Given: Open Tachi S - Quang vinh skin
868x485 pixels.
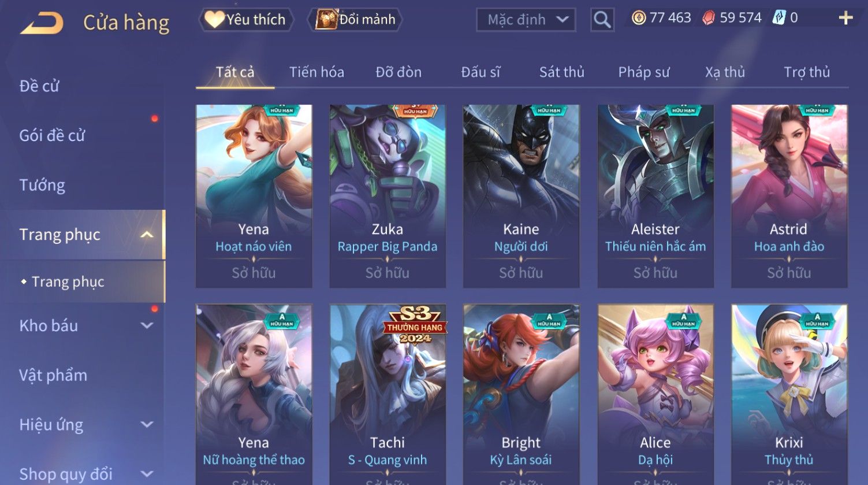Looking at the screenshot, I should 388,394.
